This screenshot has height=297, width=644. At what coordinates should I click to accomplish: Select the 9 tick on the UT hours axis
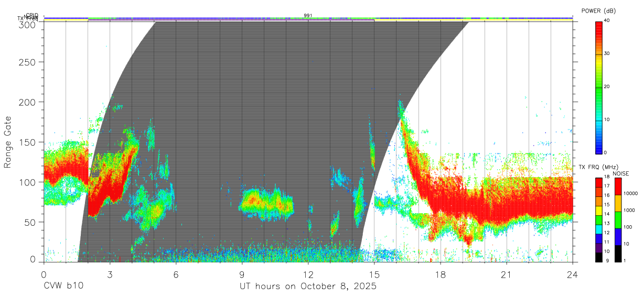click(x=242, y=274)
